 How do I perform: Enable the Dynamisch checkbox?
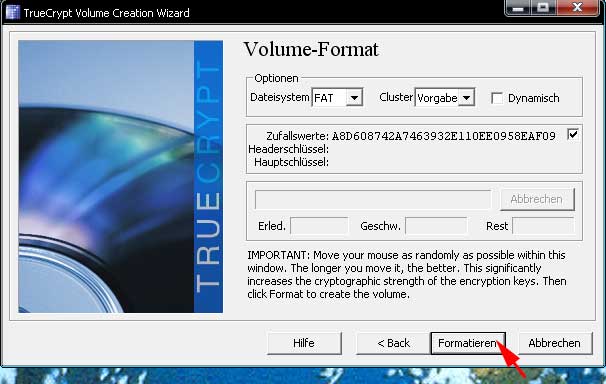click(497, 98)
